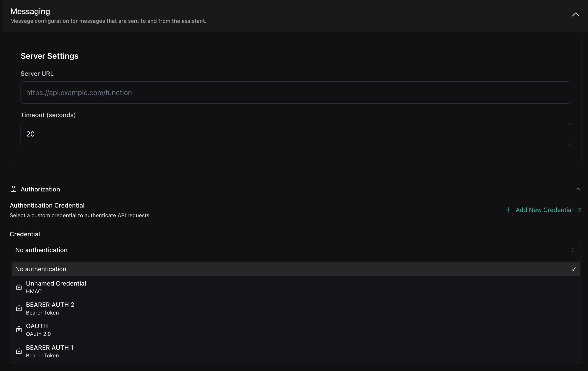588x371 pixels.
Task: Click the Add New Credential link
Action: [x=544, y=210]
